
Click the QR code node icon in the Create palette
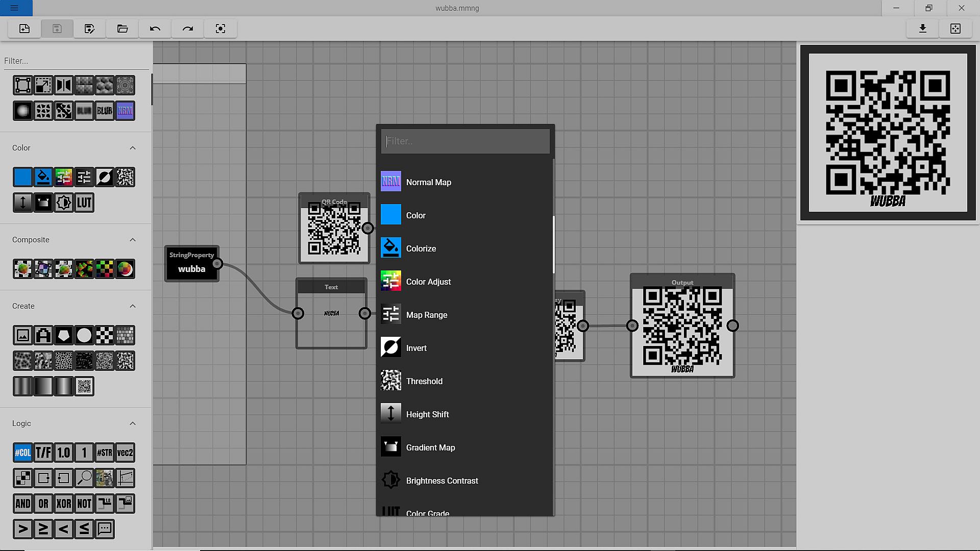point(84,386)
